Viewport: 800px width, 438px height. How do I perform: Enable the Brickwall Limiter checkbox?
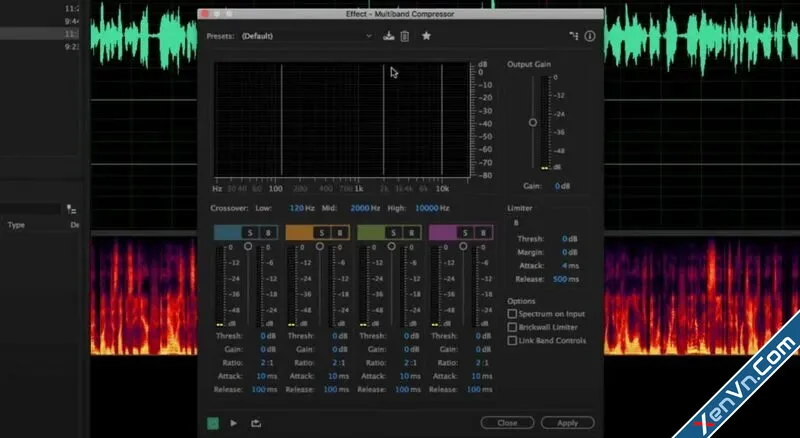click(512, 327)
